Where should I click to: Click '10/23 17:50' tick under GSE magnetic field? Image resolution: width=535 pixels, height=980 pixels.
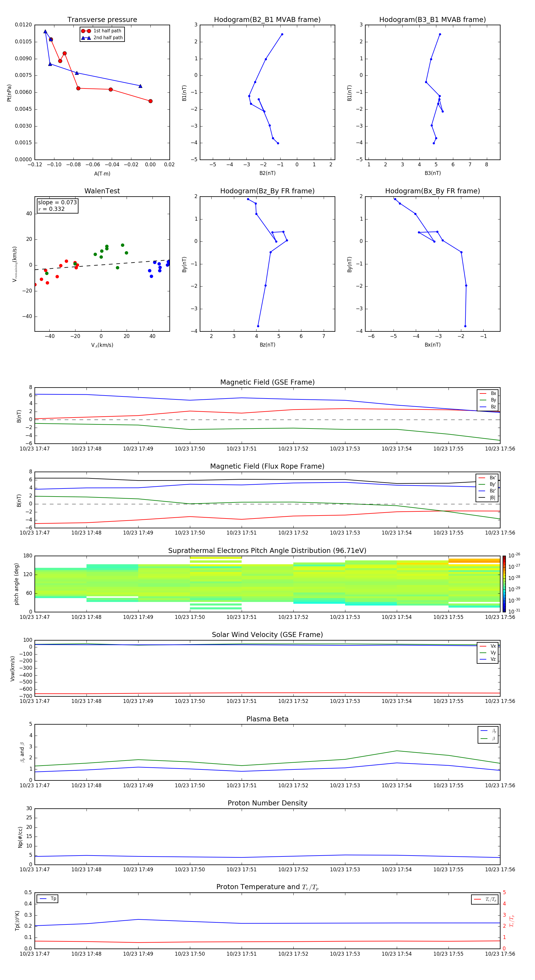[190, 449]
